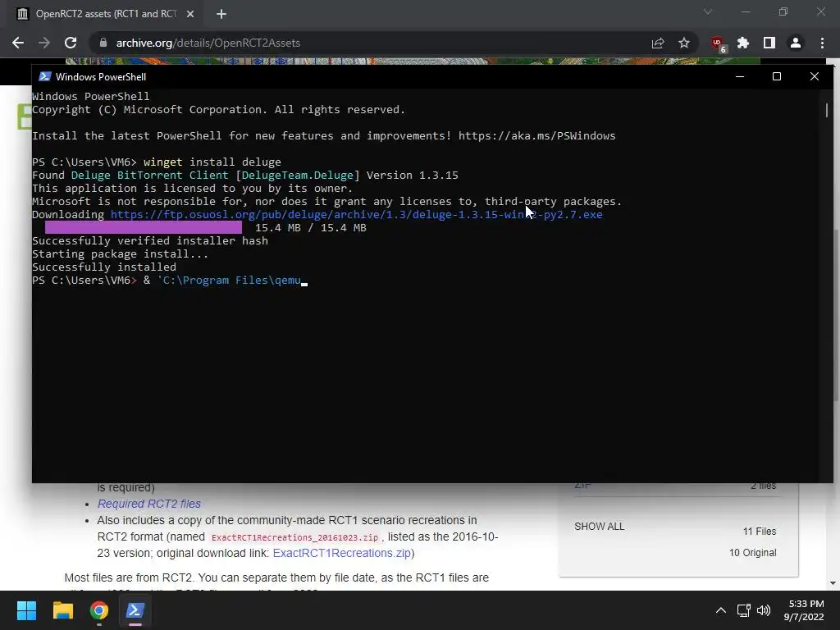Click the https://aka.ms/PSWindows link text
Image resolution: width=840 pixels, height=630 pixels.
tap(536, 136)
